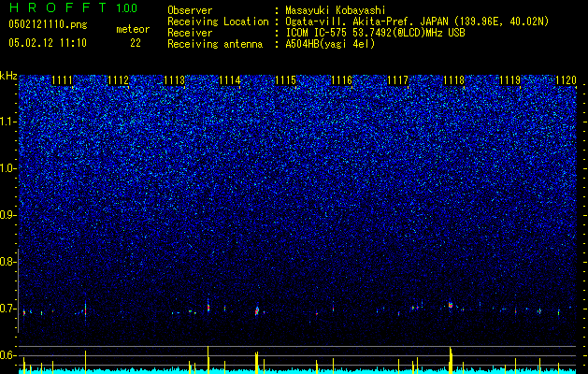The height and width of the screenshot is (374, 588).
Task: Click the strong meteor echo just after 1118
Action: point(451,305)
